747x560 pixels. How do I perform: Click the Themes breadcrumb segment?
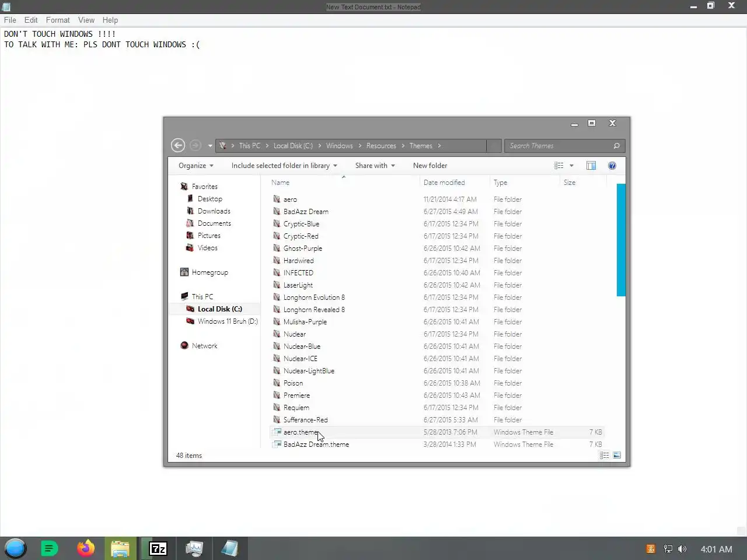(421, 146)
